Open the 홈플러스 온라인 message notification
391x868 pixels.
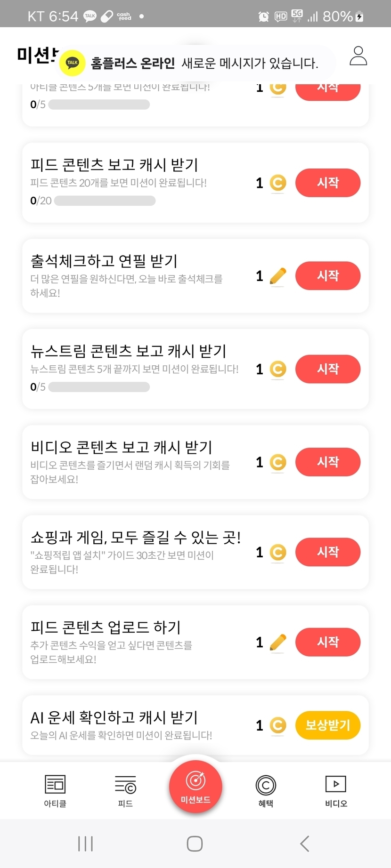coord(204,63)
